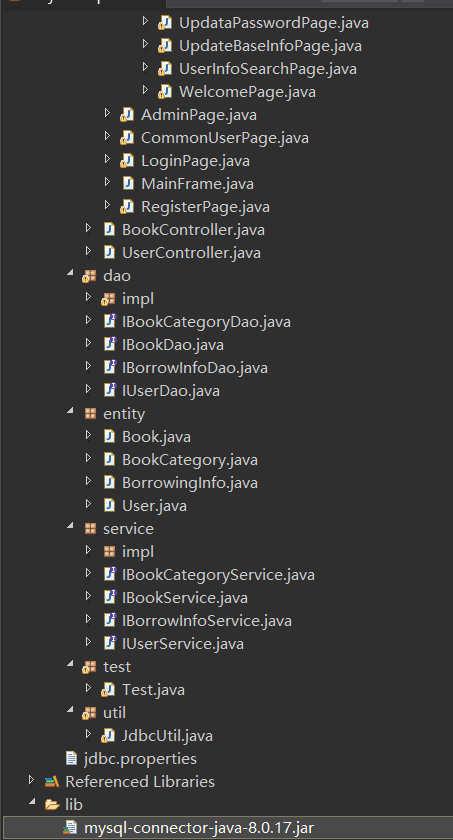This screenshot has width=453, height=840.
Task: Expand the AdminPage.java node
Action: coord(107,112)
